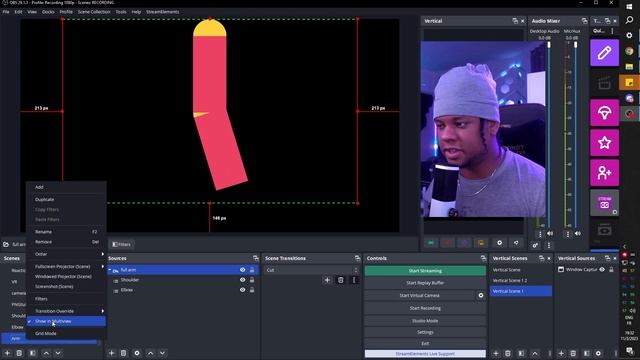Add a transition with the plus icon in Scene Transitions

(327, 280)
